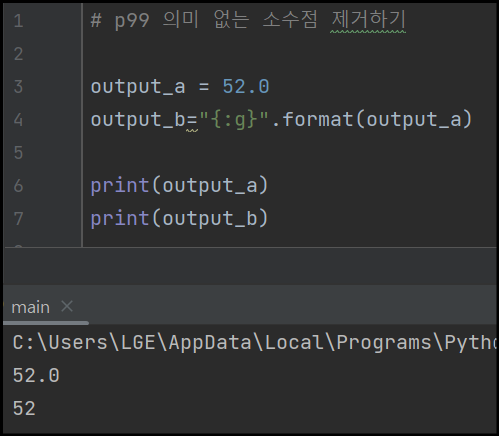Click line number 3 in gutter

19,87
